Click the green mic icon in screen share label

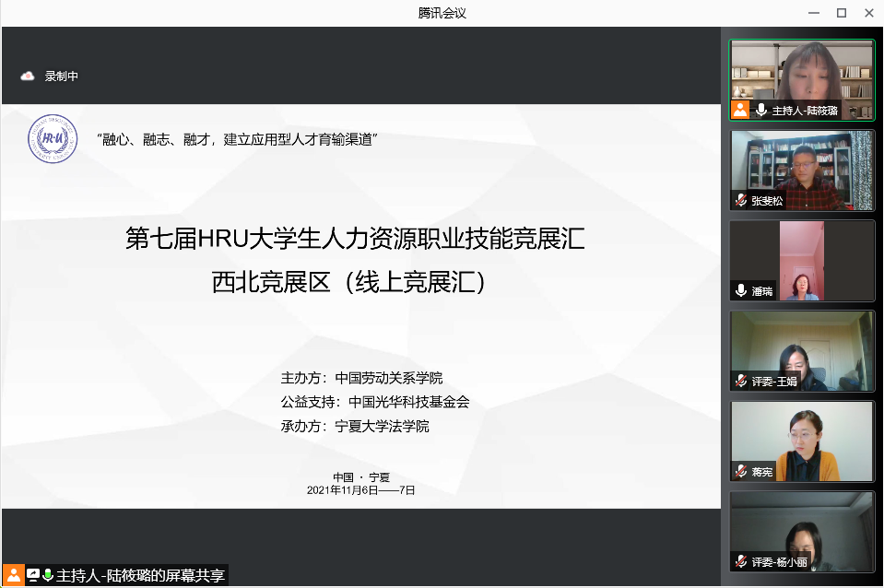tap(48, 575)
